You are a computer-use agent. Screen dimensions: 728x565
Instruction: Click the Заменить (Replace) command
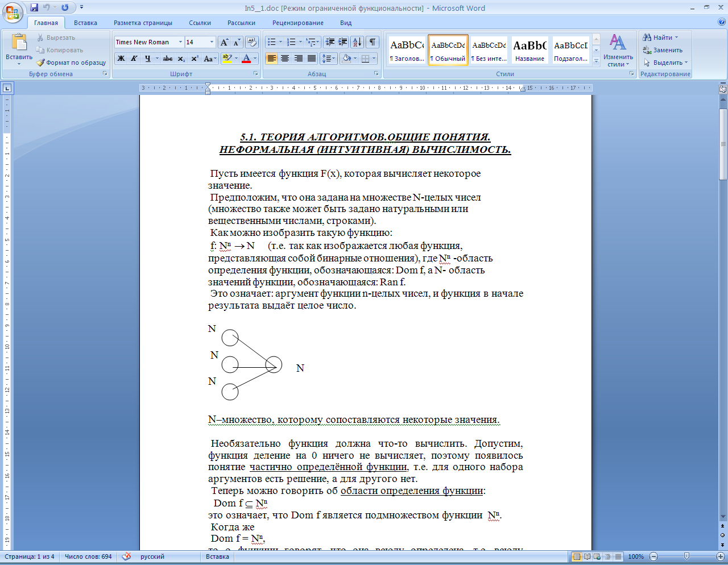[663, 50]
